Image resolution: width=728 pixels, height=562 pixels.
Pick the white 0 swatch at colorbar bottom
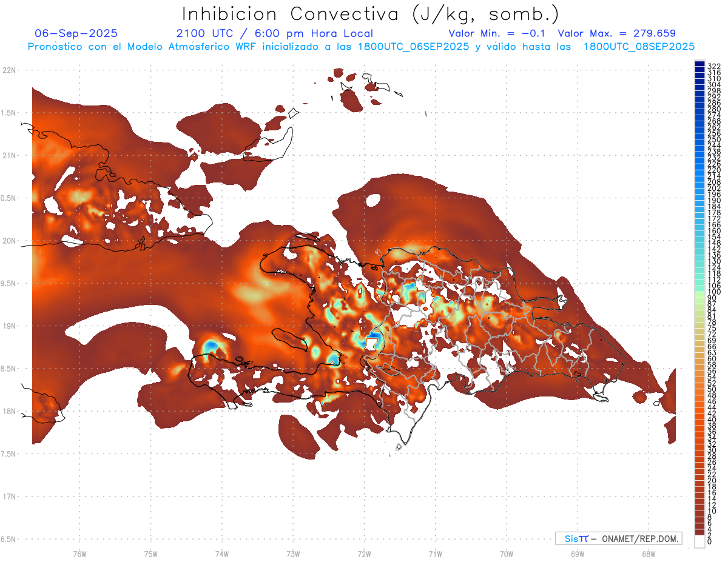(x=699, y=542)
